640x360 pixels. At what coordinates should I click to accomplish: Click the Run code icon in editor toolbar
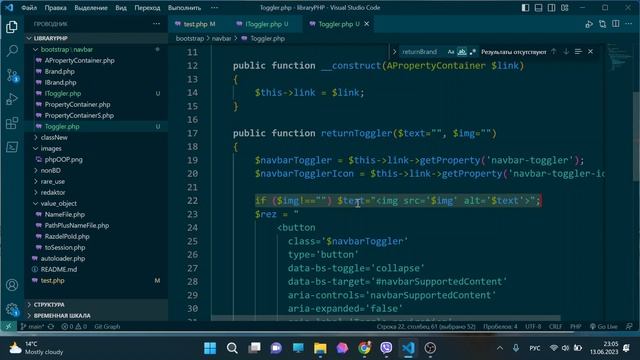coord(589,24)
